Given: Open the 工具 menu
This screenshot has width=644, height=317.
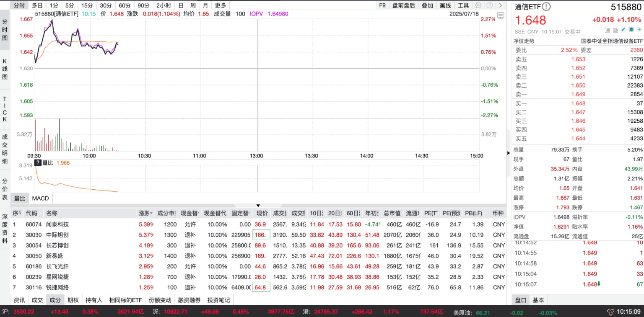Looking at the screenshot, I should pyautogui.click(x=463, y=5).
